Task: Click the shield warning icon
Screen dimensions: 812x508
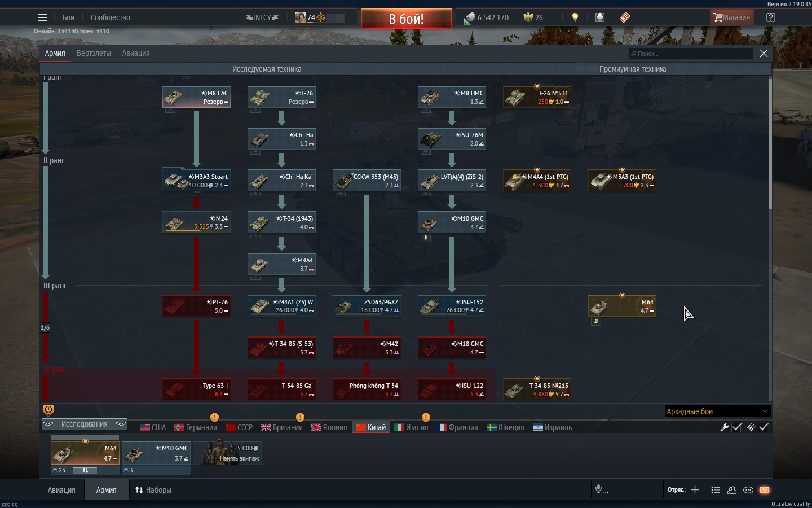Action: click(x=48, y=410)
